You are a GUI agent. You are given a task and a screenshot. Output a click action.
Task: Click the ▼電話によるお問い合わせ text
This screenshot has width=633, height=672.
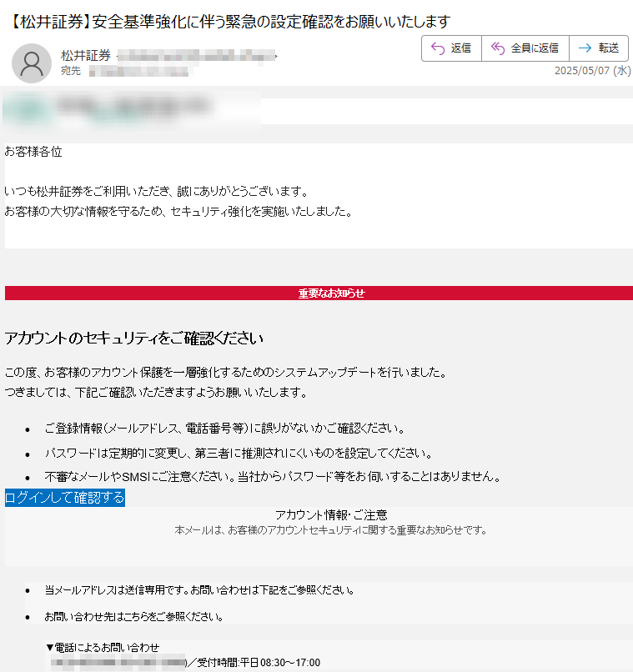103,647
